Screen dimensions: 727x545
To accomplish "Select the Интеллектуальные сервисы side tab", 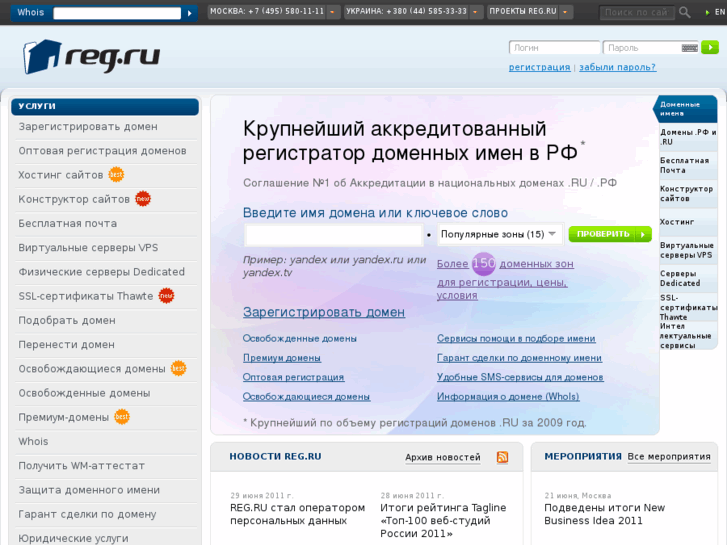I will pos(688,336).
